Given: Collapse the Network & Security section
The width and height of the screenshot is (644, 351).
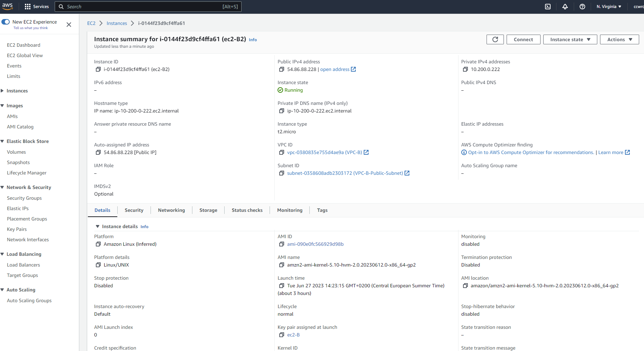Looking at the screenshot, I should point(2,187).
